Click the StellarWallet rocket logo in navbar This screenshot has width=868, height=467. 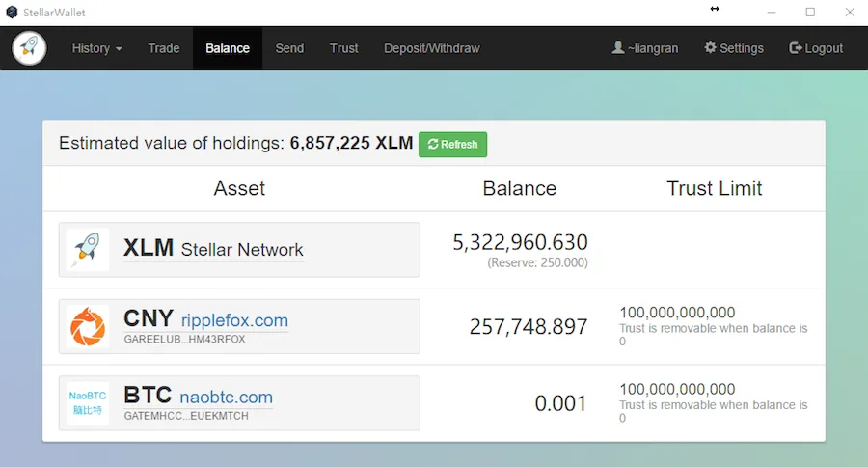[29, 48]
